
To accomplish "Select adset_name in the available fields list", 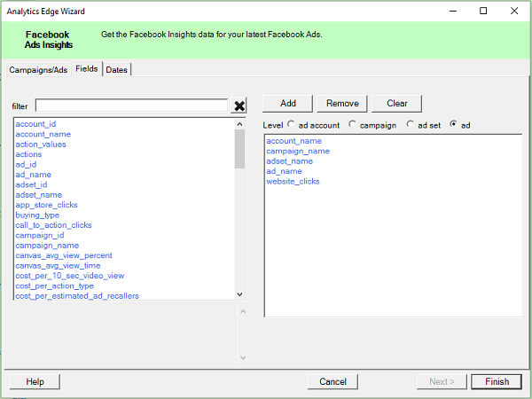I will 39,195.
